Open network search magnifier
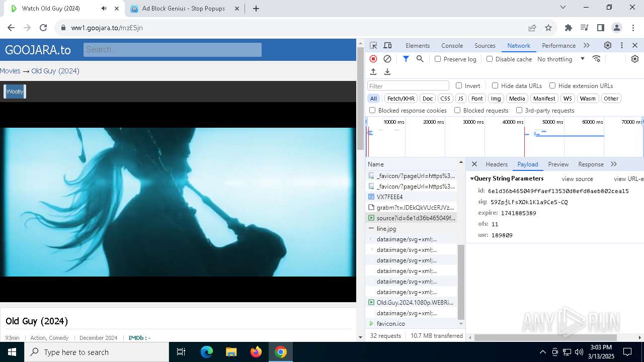644x362 pixels. coord(420,59)
